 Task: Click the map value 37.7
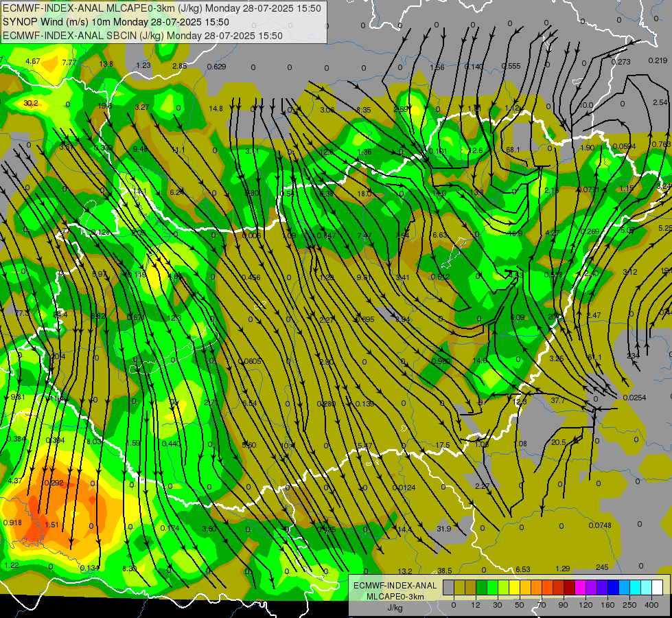(557, 400)
